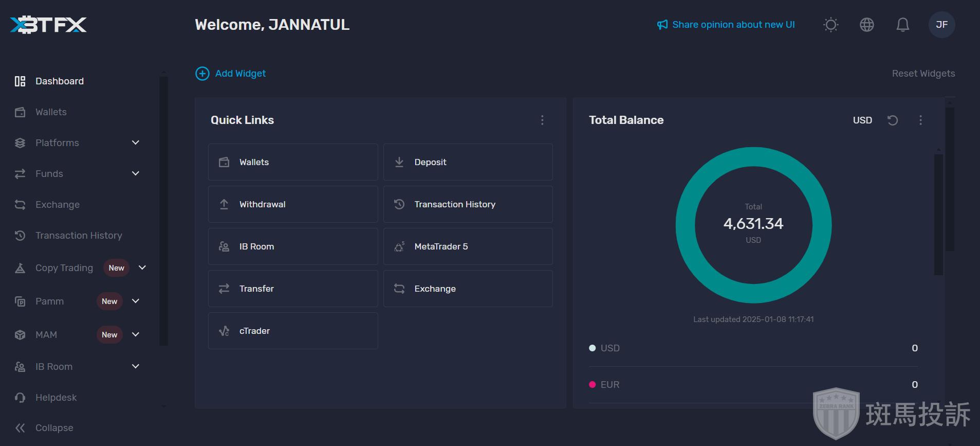Click the Reset Widgets option

click(923, 74)
